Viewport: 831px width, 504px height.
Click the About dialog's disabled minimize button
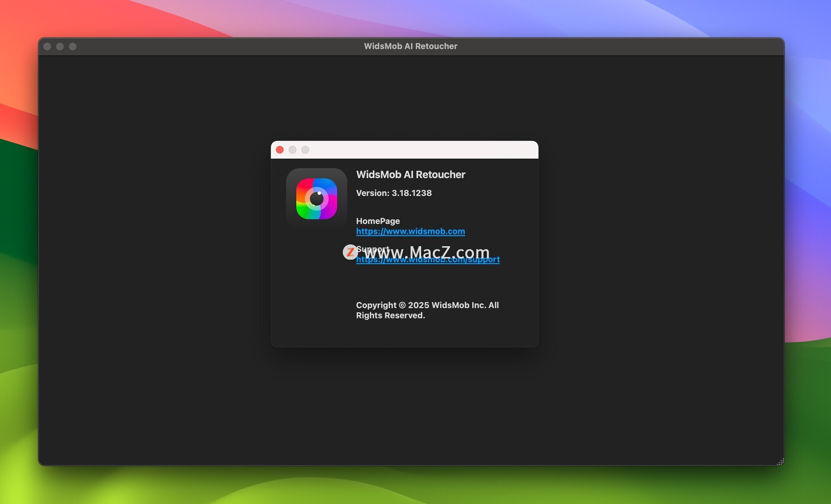coord(293,150)
